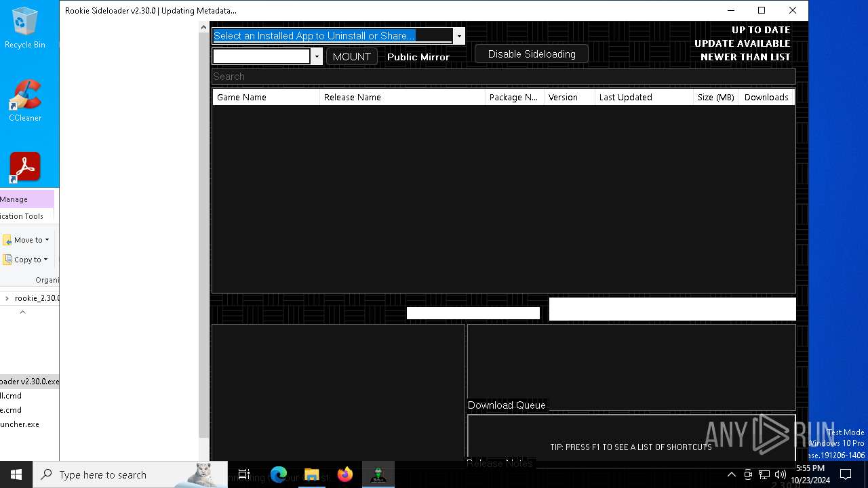Click the NEWER THAN LIST filter label
868x488 pixels.
(745, 57)
